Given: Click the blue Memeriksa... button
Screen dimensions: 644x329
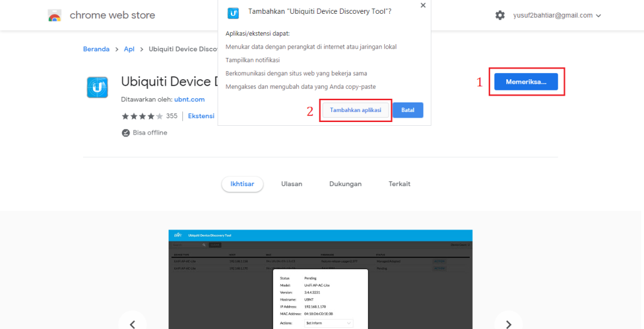Looking at the screenshot, I should (526, 82).
